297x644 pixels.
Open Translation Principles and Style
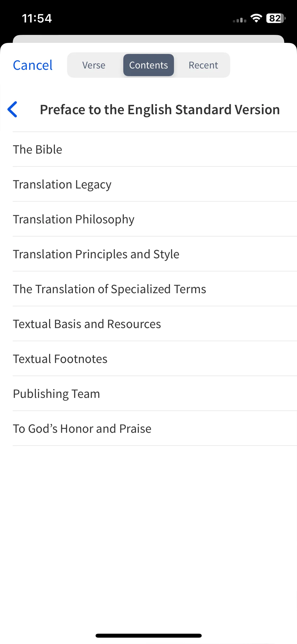[x=155, y=254]
